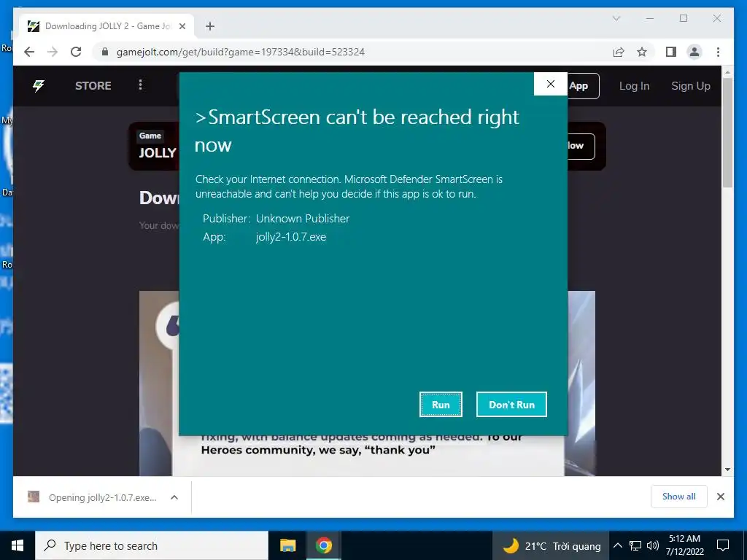Reload the Game Jolt page
747x560 pixels.
[76, 52]
